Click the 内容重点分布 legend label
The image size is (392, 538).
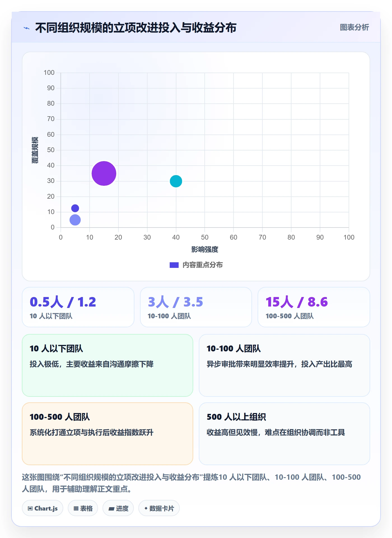point(202,265)
